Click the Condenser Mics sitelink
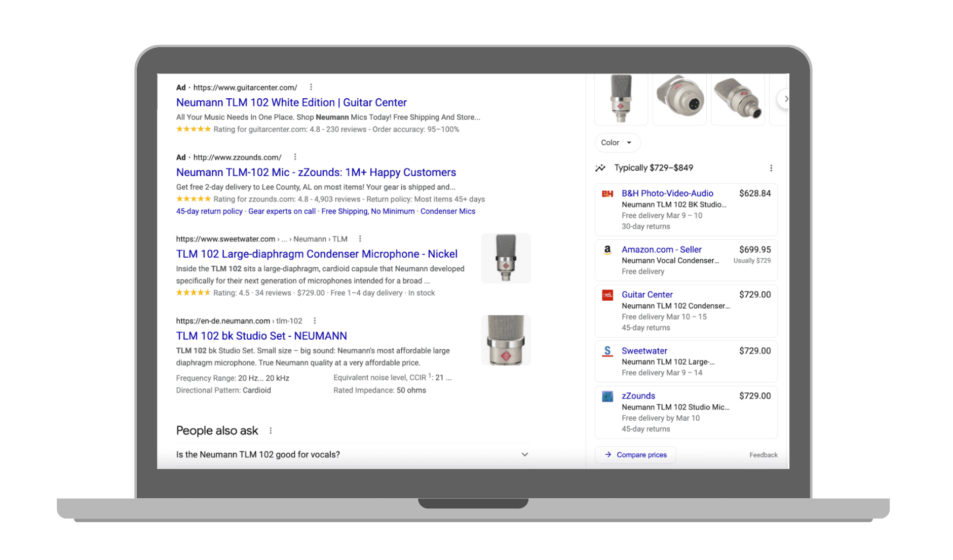 point(447,212)
